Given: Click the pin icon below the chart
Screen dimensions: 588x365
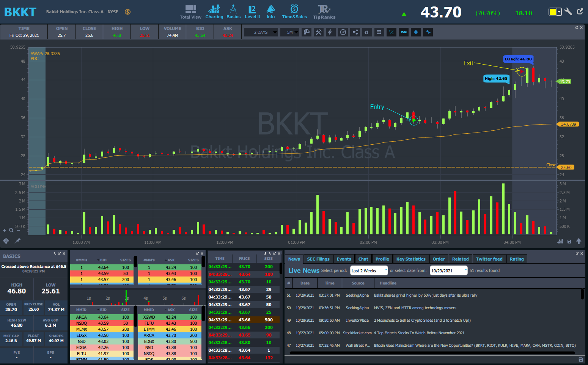Looking at the screenshot, I should click(17, 240).
